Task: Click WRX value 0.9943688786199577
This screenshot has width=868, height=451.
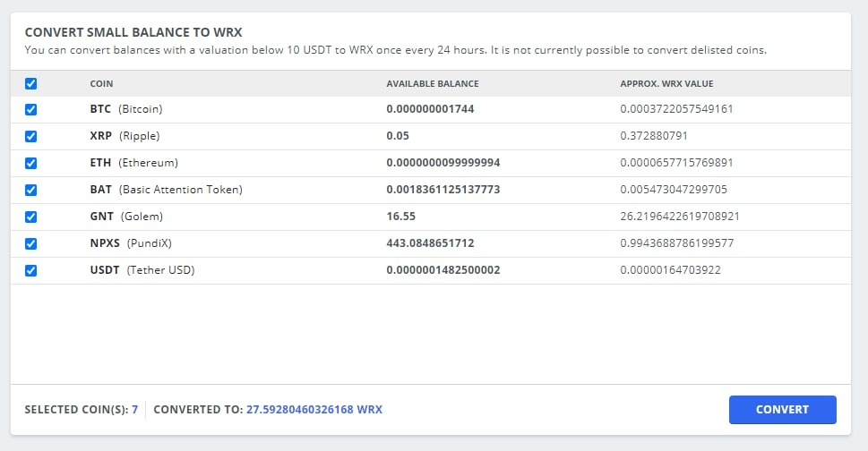Action: coord(677,243)
